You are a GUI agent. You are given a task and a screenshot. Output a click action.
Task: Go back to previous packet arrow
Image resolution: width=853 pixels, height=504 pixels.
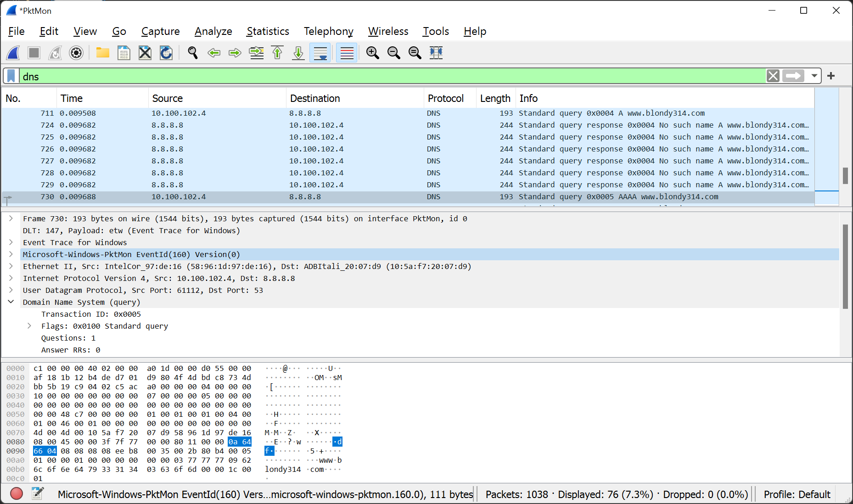click(214, 53)
